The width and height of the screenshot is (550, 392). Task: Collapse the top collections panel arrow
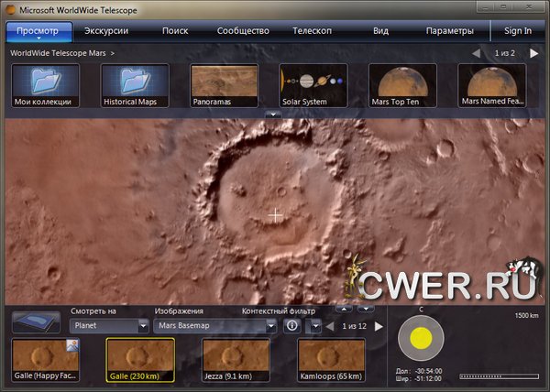coord(272,114)
